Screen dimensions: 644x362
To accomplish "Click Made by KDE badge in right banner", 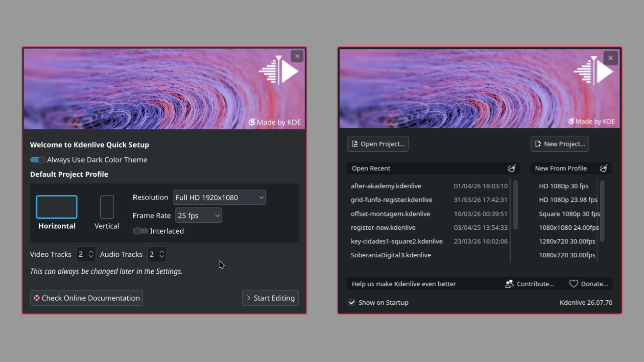I will (591, 121).
